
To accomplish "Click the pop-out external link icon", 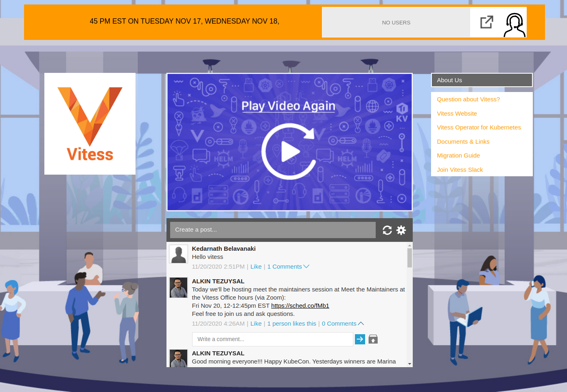I will 486,22.
